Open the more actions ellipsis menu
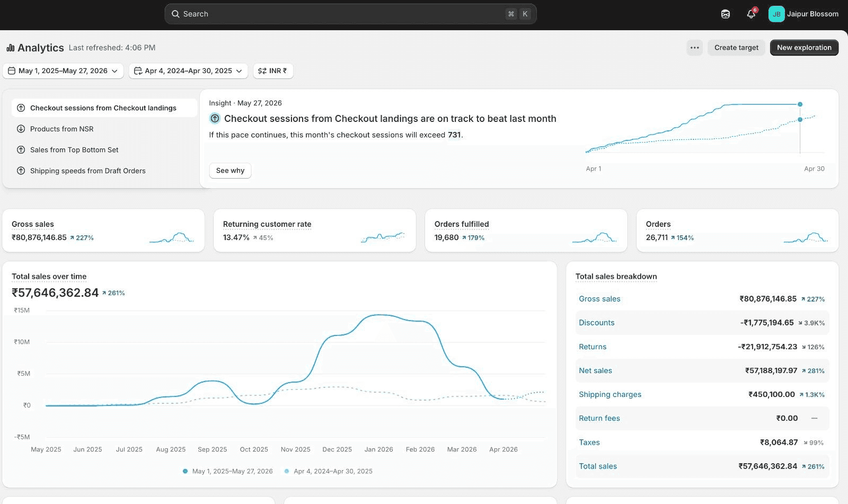848x504 pixels. (x=694, y=48)
